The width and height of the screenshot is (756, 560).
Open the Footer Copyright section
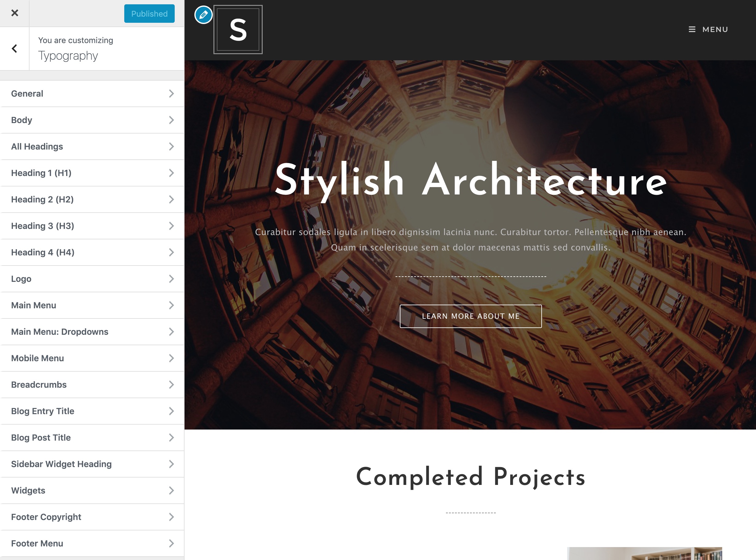click(x=92, y=517)
